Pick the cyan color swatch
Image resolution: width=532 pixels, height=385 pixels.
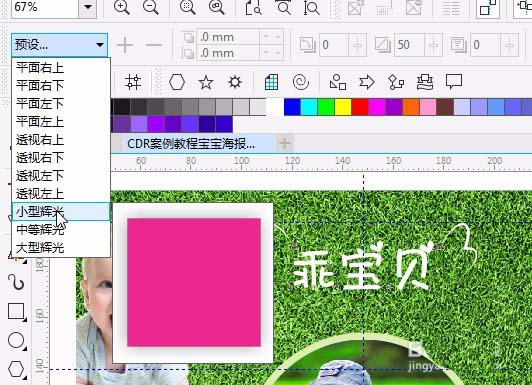point(309,107)
